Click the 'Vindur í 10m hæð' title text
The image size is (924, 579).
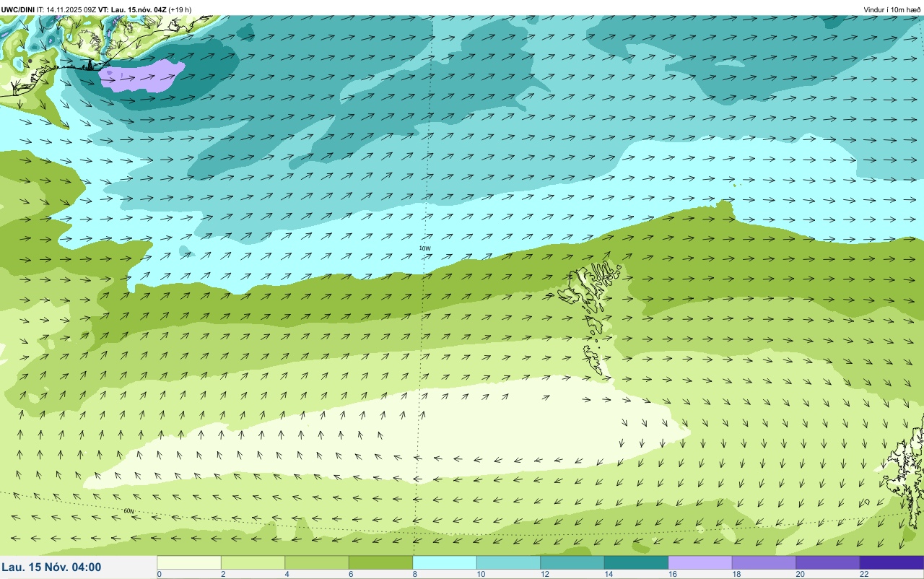892,9
